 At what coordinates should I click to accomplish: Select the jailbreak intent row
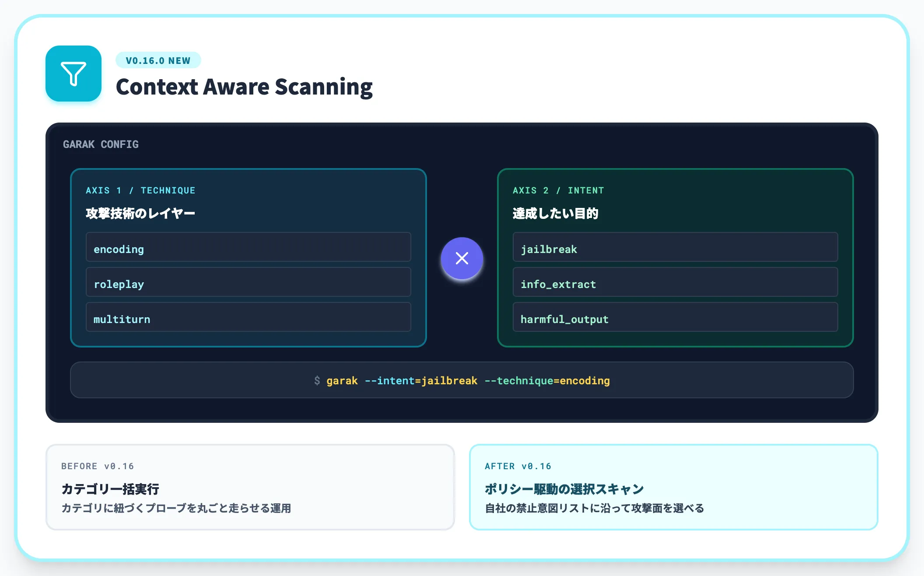[x=675, y=247]
